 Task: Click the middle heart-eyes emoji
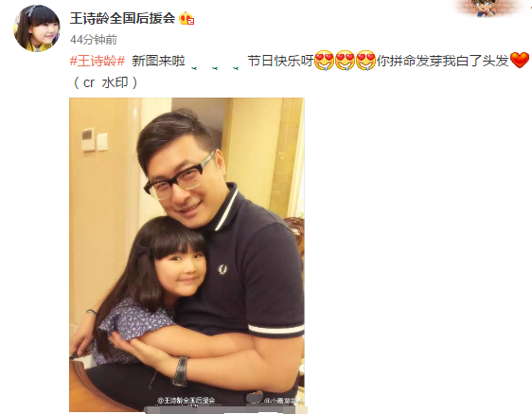coord(345,60)
